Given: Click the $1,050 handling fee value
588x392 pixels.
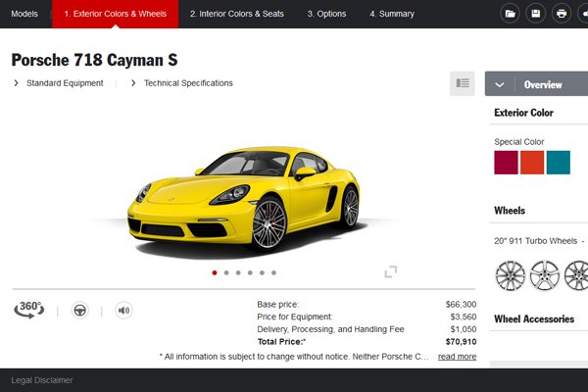Looking at the screenshot, I should point(464,329).
